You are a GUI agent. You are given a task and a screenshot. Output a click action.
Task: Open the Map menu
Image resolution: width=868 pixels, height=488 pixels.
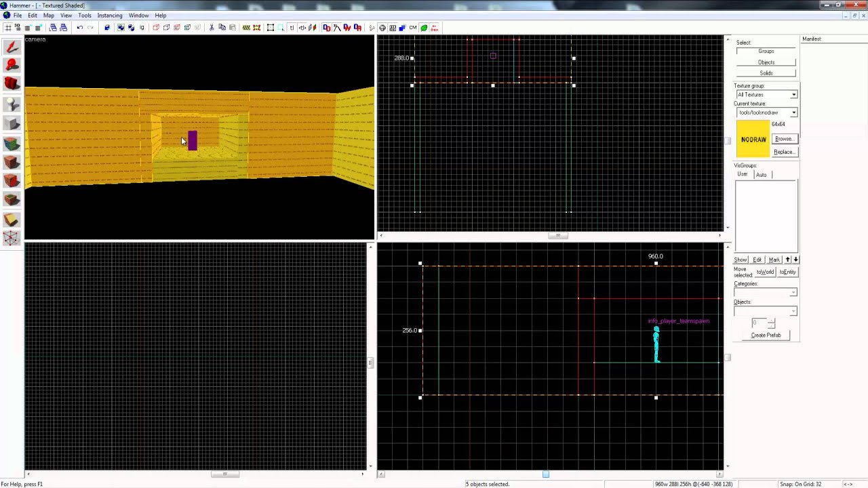[49, 15]
